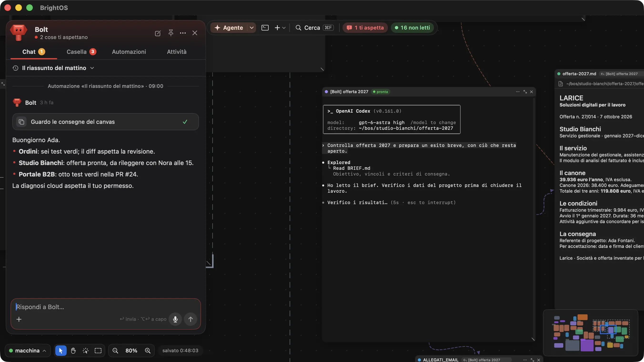The height and width of the screenshot is (362, 644).
Task: Click the 80% zoom level
Action: coord(131,351)
